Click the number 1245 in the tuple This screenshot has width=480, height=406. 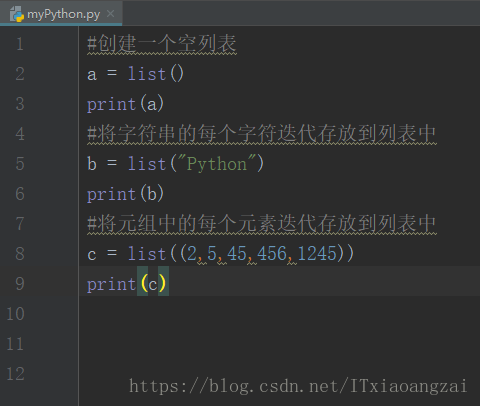click(317, 253)
